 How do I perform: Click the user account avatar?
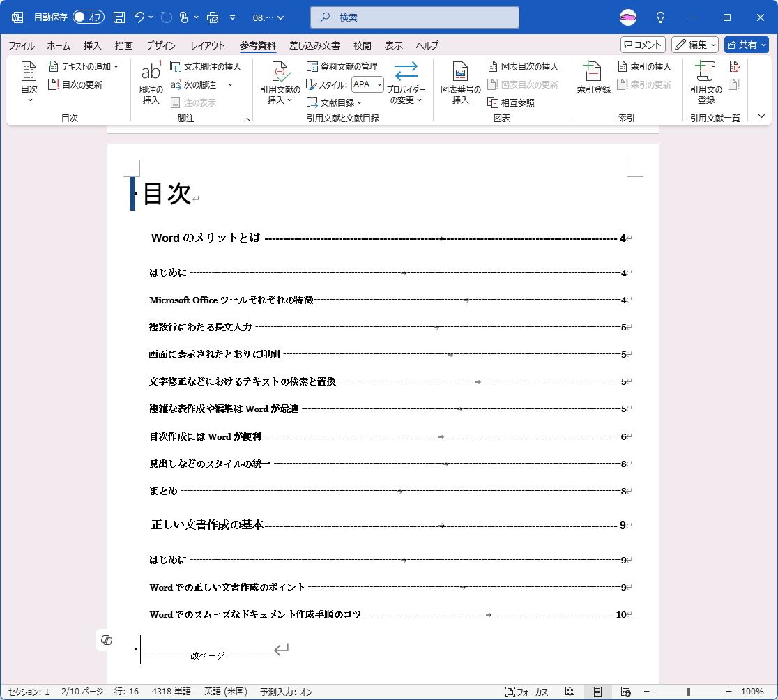click(x=628, y=17)
